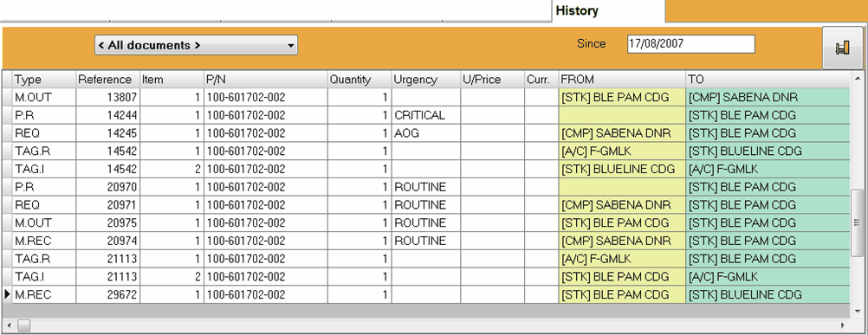Click TO cell [STK] BLUELINE CDG in row 29672

(x=768, y=294)
